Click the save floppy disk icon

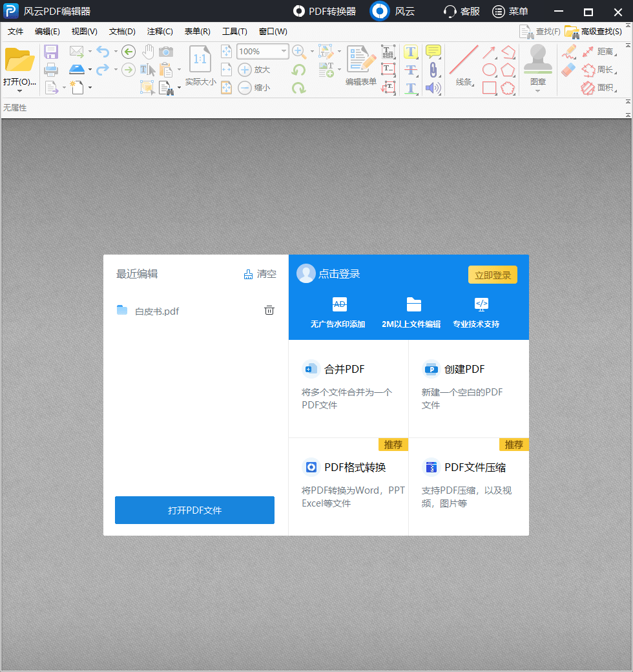[51, 52]
